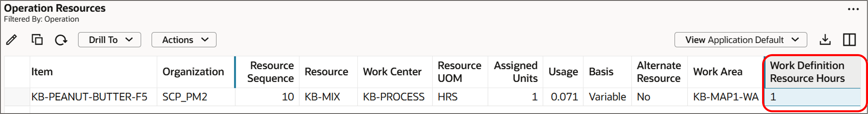Click the detach pane icon at top right
The image size is (868, 114).
[849, 39]
